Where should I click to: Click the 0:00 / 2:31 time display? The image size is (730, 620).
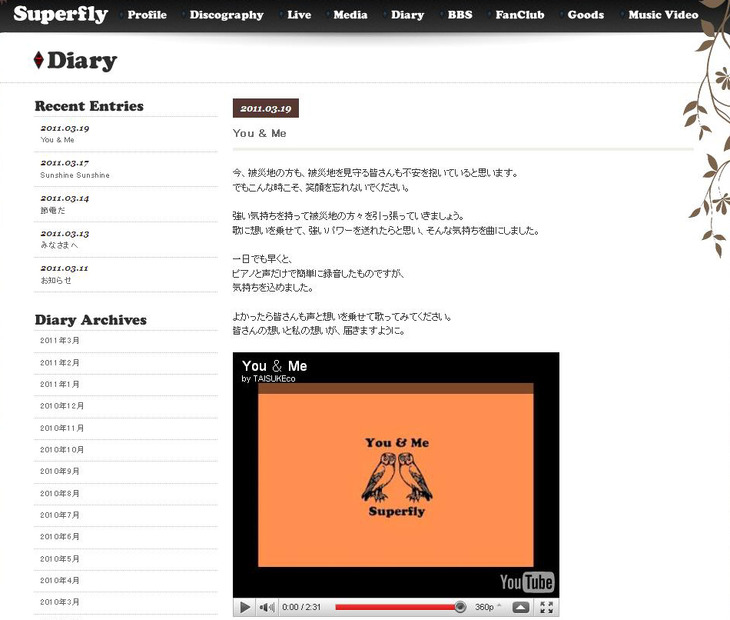tap(302, 607)
